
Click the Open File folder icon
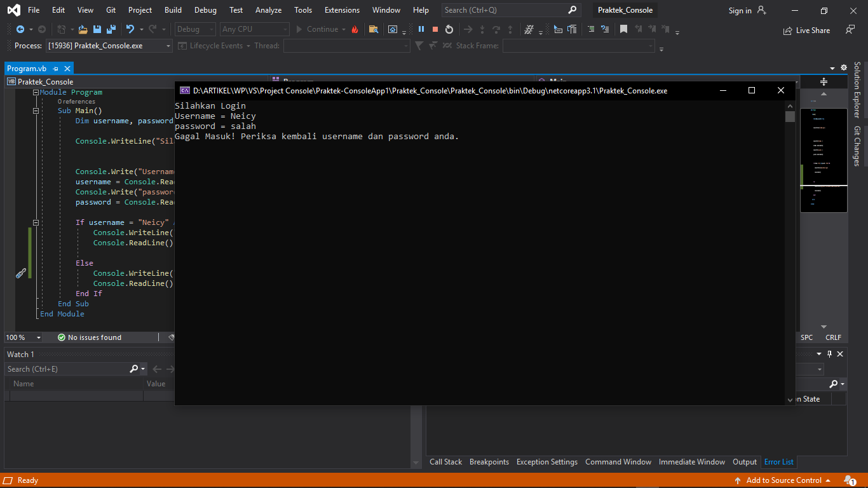coord(83,29)
